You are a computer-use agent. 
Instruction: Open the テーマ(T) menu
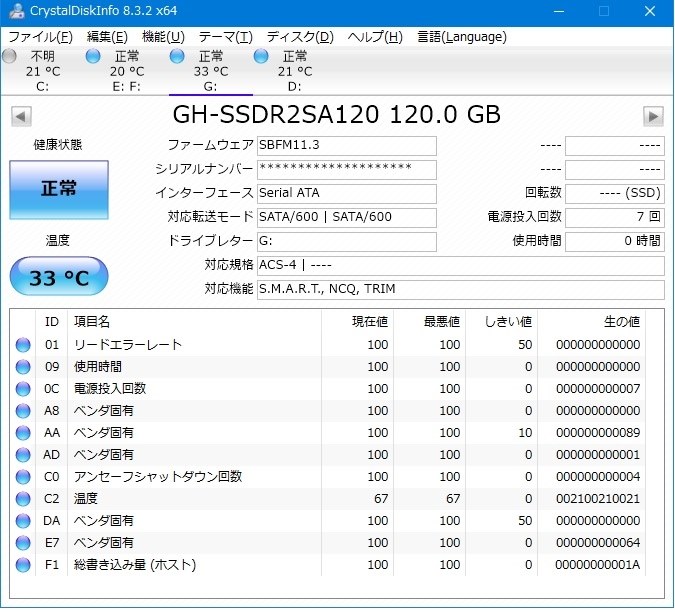[226, 37]
